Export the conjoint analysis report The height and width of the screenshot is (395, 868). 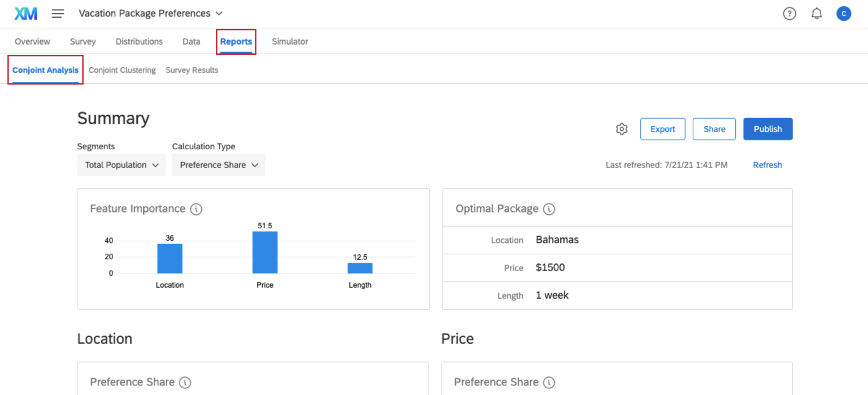pos(662,129)
